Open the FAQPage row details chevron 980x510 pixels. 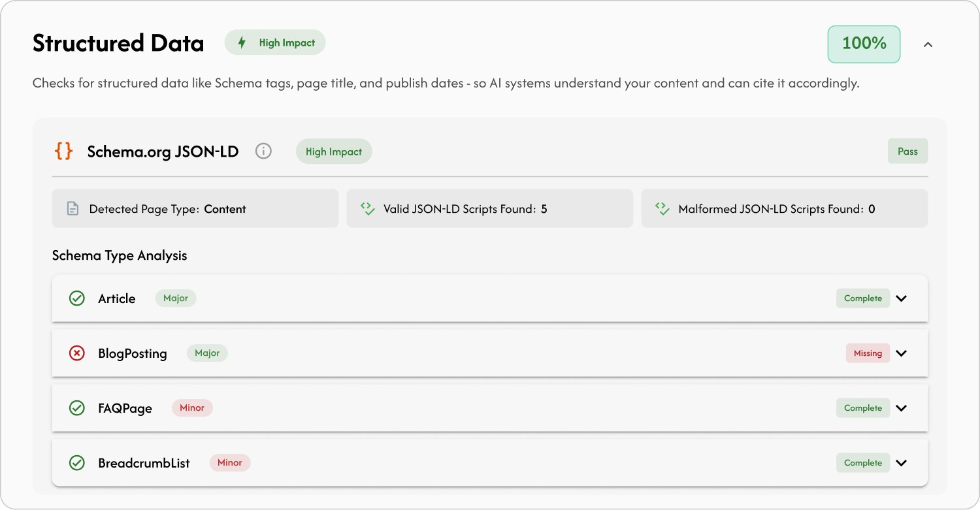point(902,407)
